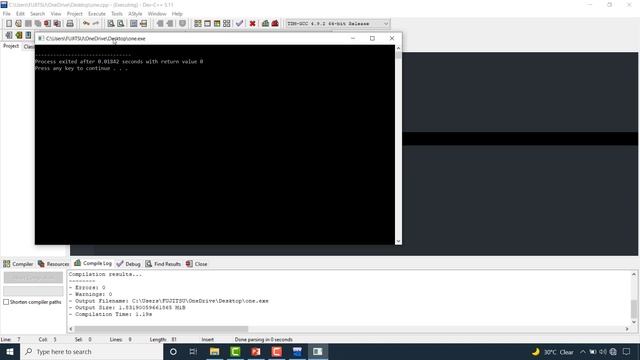
Task: Click the Compile & Run toolbar icon
Action: (217, 24)
